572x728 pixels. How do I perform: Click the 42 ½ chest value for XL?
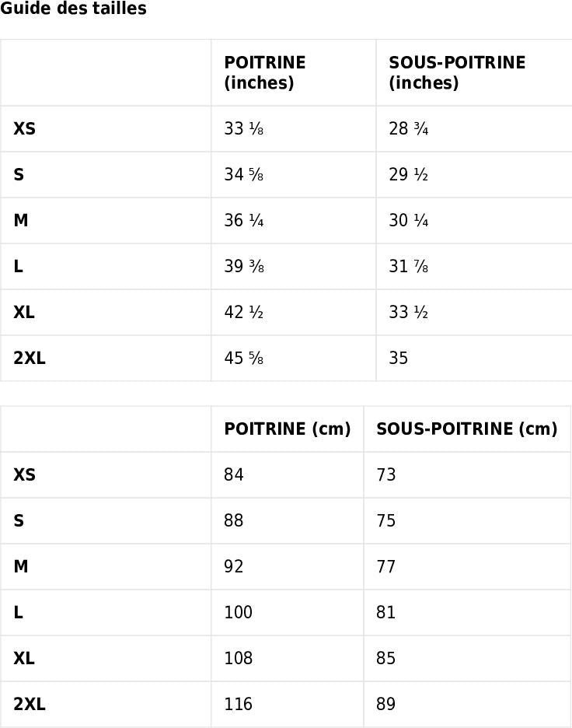(244, 312)
